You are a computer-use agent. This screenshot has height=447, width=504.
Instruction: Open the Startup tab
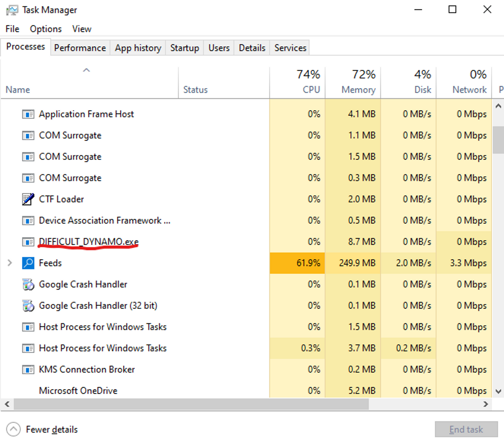coord(184,48)
